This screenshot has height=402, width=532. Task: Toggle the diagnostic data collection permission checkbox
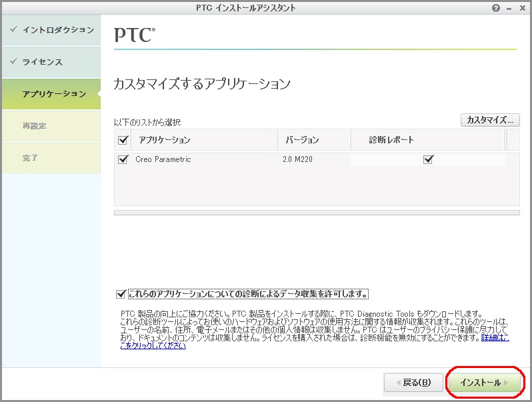[x=121, y=294]
